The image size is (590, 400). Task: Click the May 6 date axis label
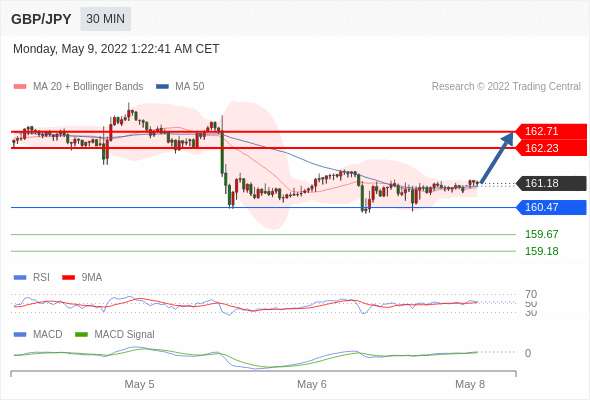coord(312,384)
